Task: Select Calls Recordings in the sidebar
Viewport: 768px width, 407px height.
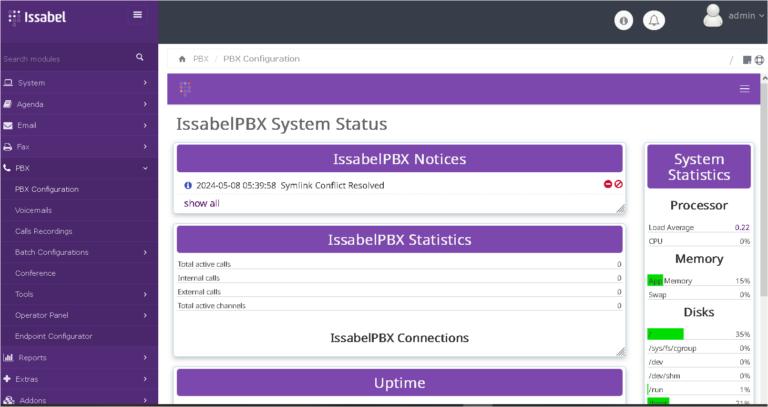Action: coord(44,231)
